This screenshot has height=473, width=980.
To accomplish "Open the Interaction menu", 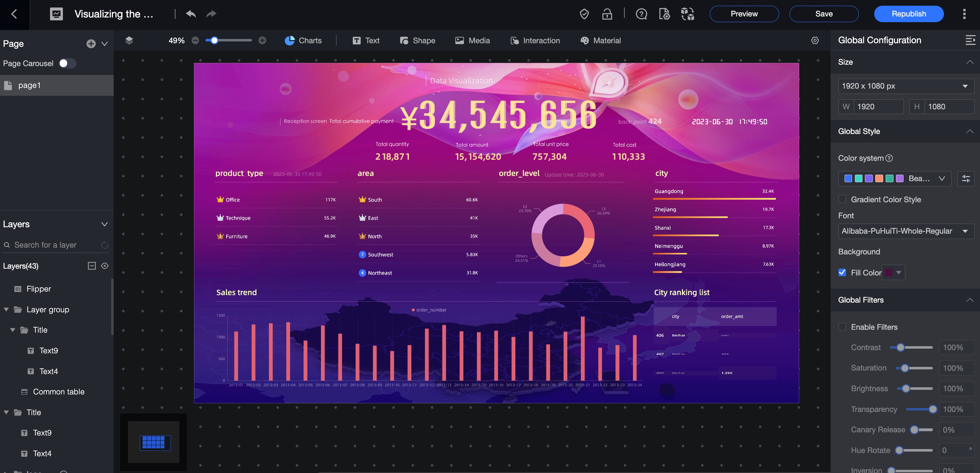I will click(x=535, y=40).
